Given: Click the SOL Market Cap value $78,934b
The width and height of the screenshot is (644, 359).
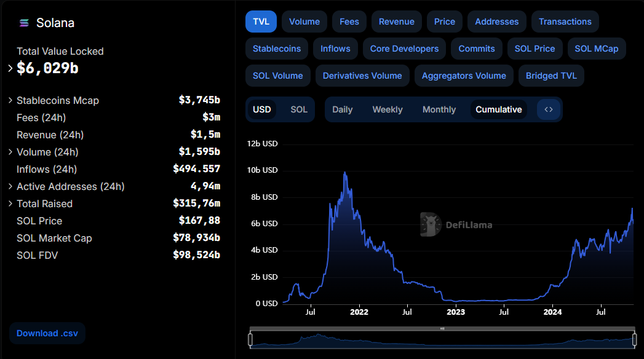Looking at the screenshot, I should tap(196, 237).
